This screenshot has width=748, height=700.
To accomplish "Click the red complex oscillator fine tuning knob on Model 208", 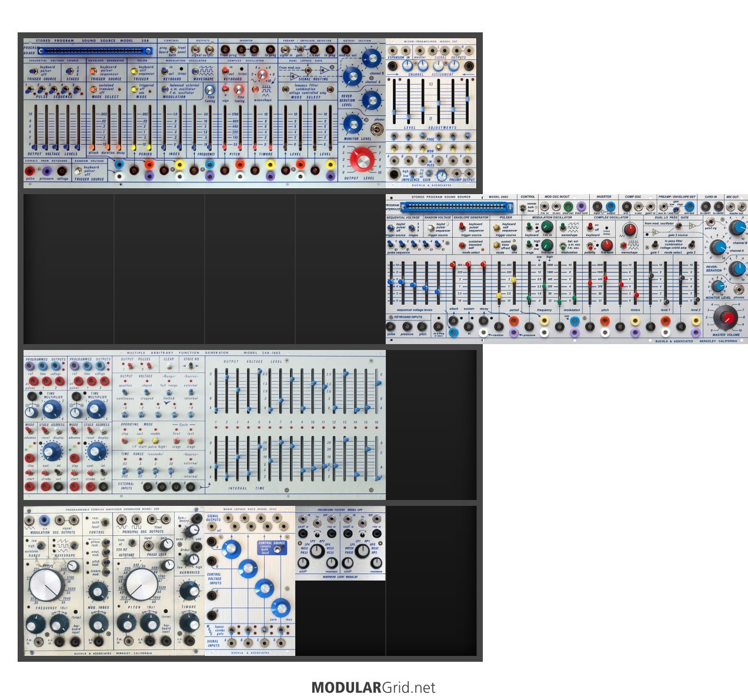I will pos(239,89).
